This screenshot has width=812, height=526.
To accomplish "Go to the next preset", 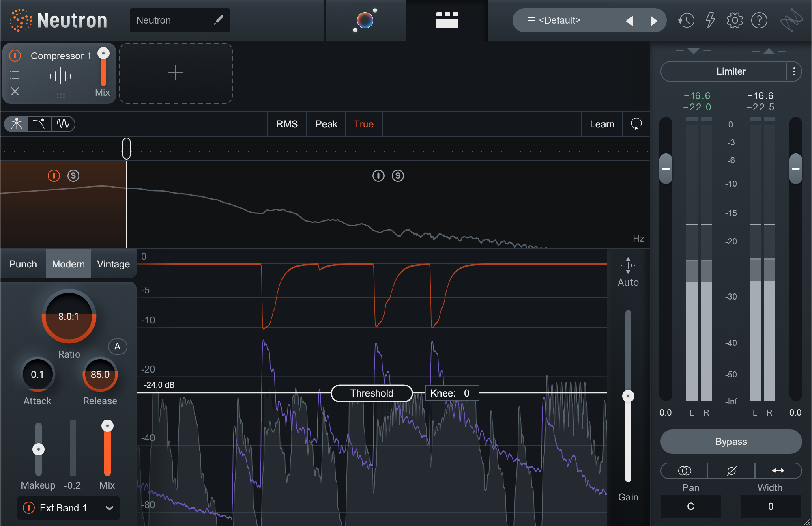I will point(653,21).
